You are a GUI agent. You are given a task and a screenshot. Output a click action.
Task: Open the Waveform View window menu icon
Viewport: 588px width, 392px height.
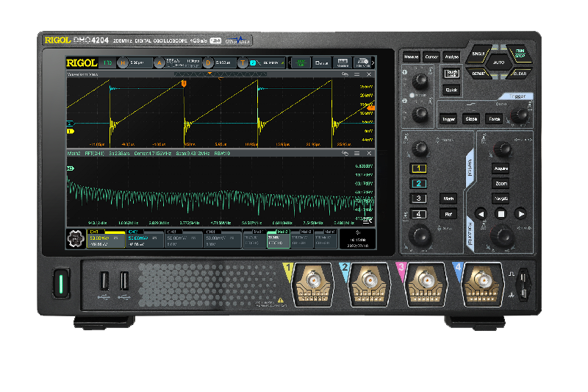coord(356,74)
